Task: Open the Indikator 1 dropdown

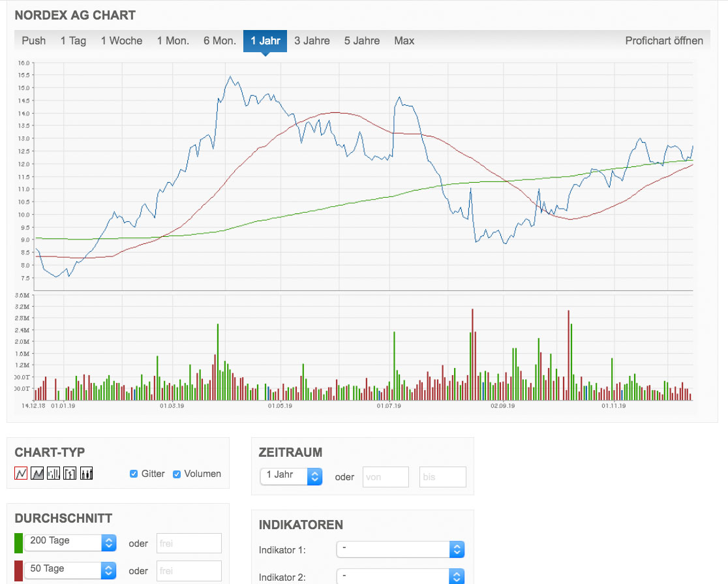Action: coord(401,549)
